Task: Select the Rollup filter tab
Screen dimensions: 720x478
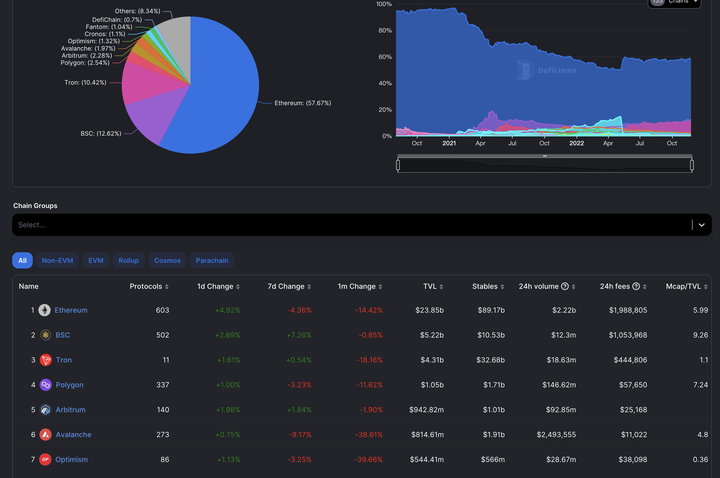Action: pos(129,260)
